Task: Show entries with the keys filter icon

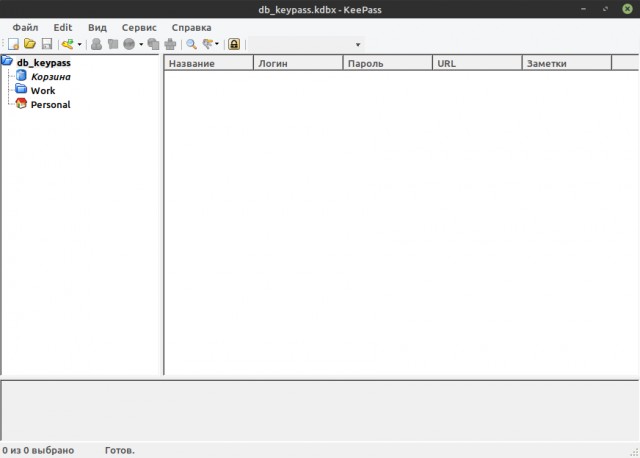Action: coord(208,44)
